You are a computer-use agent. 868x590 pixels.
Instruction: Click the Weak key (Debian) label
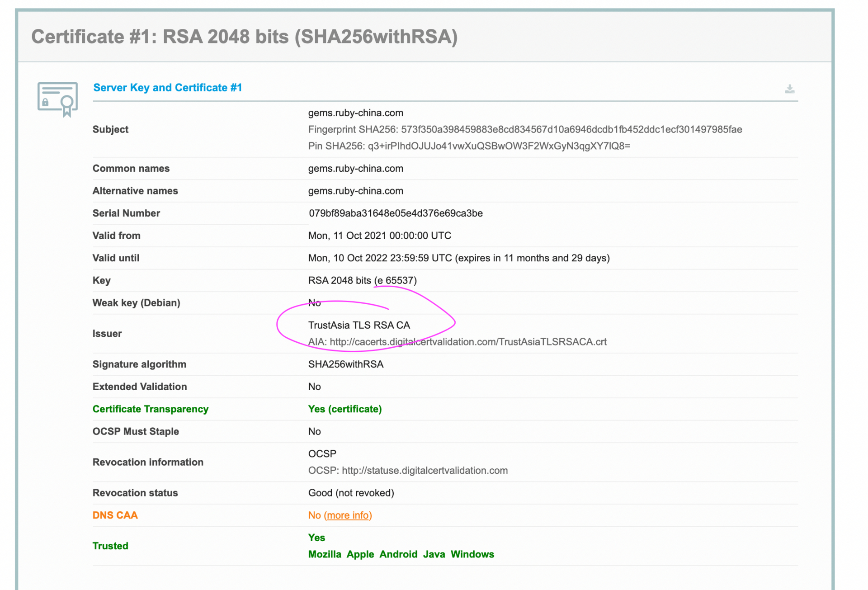click(136, 303)
